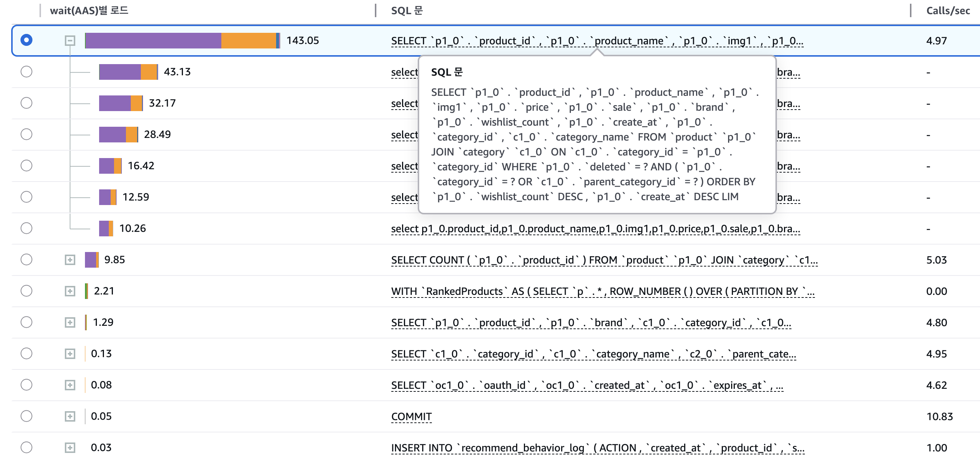Image resolution: width=980 pixels, height=463 pixels.
Task: Select radio button for 9.85 load row
Action: [x=26, y=260]
